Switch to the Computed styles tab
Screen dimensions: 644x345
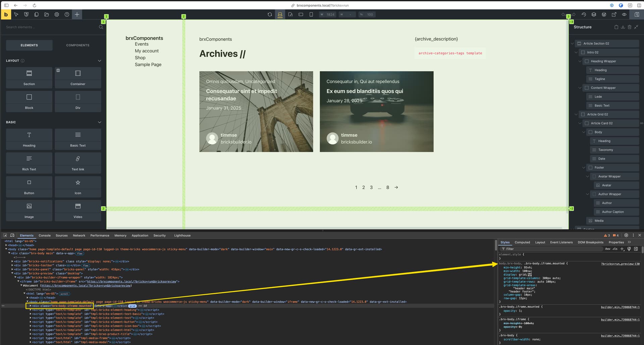pyautogui.click(x=522, y=242)
